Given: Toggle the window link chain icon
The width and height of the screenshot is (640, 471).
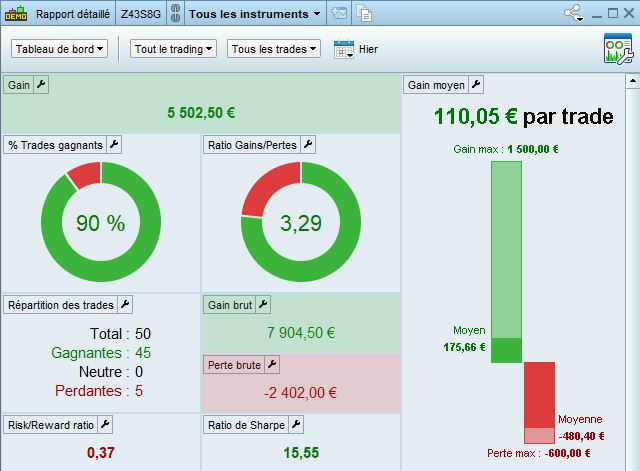Looking at the screenshot, I should (x=175, y=13).
